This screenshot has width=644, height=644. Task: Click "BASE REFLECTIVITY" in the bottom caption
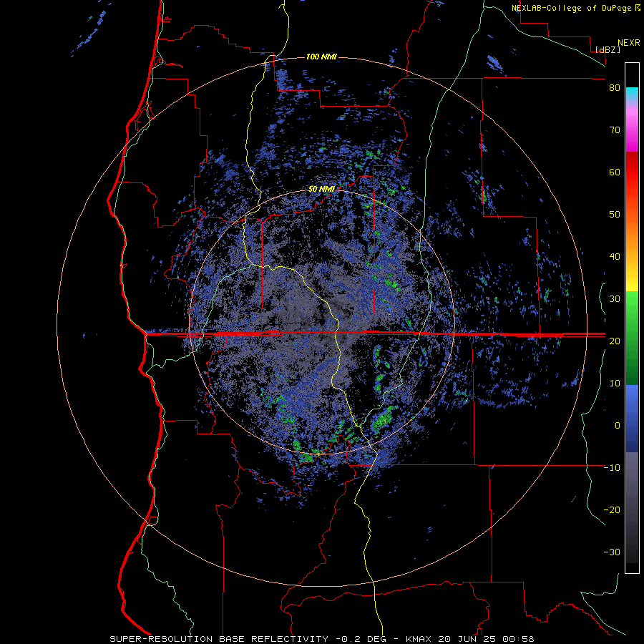coord(273,639)
